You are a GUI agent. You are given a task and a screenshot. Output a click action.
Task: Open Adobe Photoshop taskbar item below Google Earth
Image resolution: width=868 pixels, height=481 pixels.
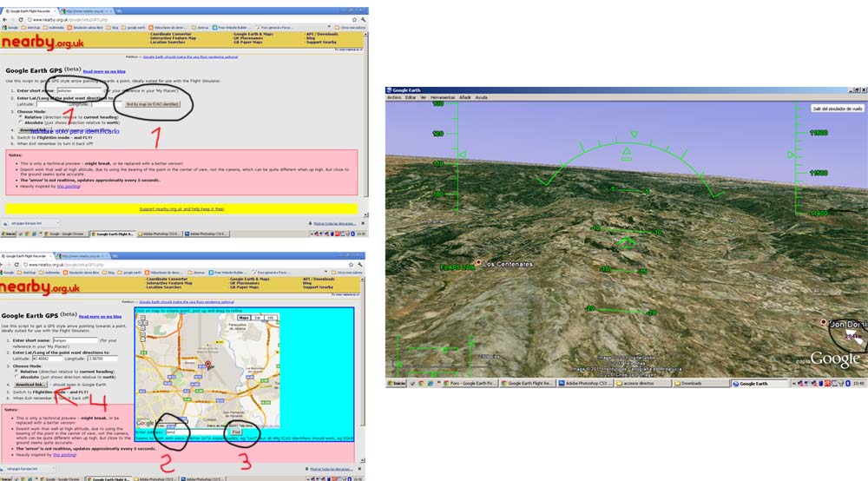pos(584,383)
